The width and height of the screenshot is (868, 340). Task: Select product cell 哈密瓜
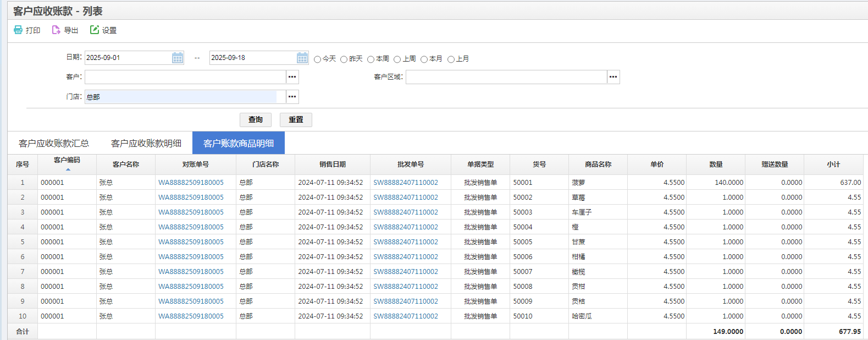pos(598,316)
